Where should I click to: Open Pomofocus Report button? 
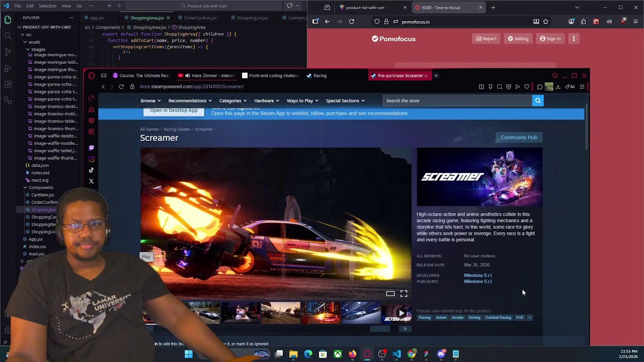485,39
